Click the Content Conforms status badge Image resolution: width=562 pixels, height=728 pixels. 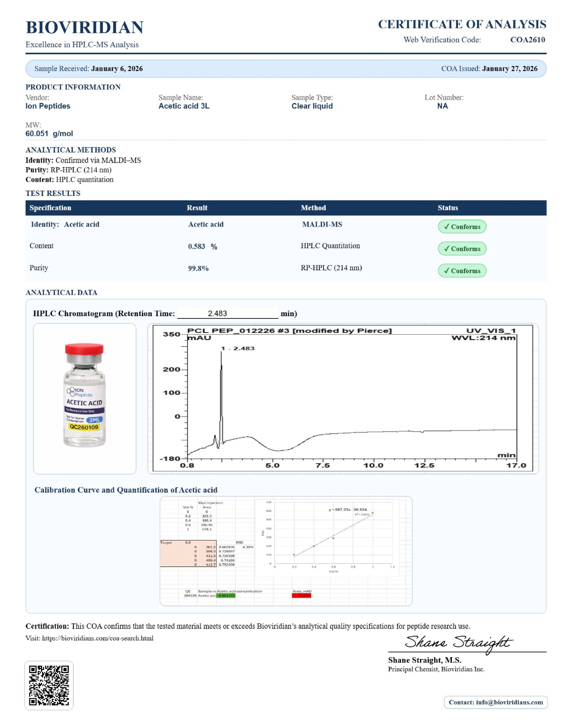(x=462, y=249)
